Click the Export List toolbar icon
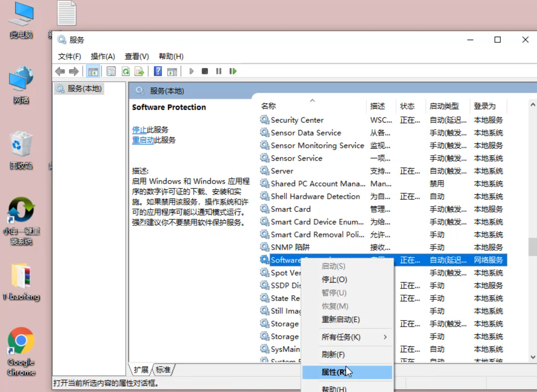 tap(139, 72)
